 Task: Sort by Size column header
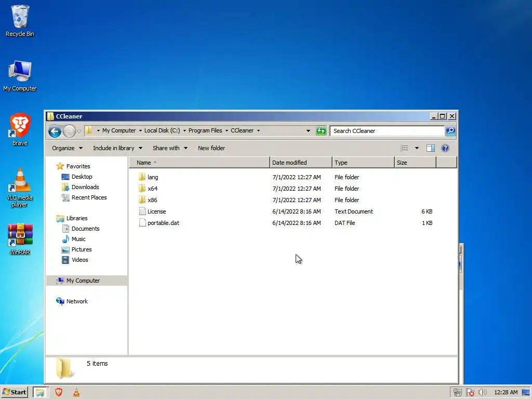[415, 163]
